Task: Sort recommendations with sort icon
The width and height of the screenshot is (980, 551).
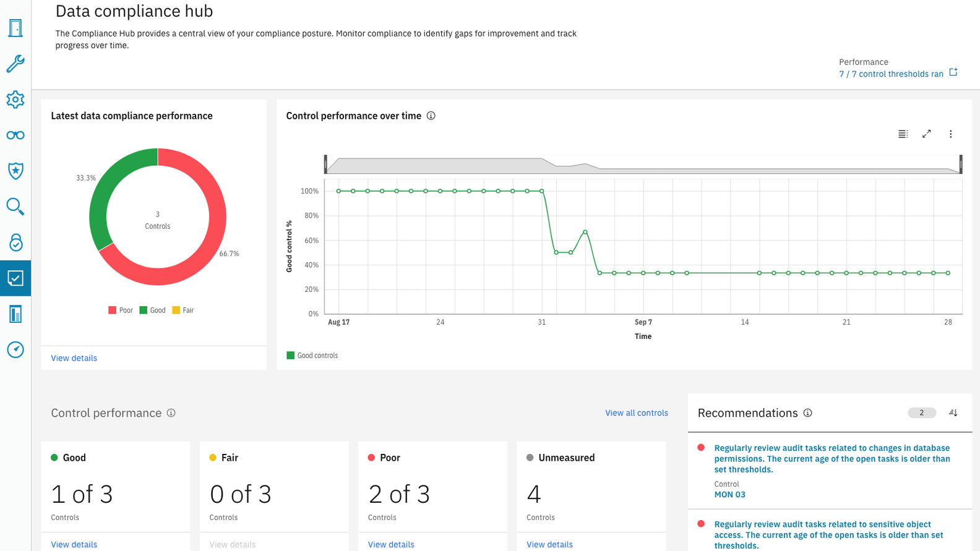Action: tap(953, 412)
